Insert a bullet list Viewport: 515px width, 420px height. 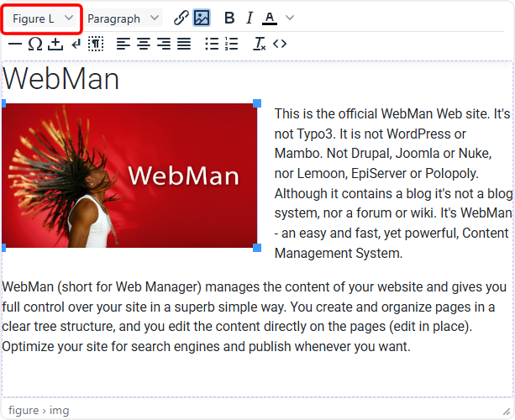pos(212,44)
